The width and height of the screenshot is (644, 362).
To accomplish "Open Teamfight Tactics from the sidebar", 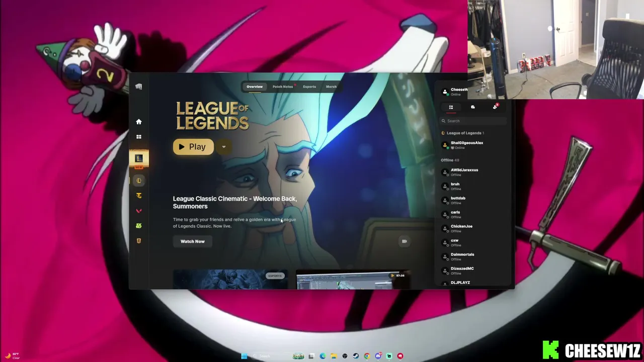I will coord(139,196).
